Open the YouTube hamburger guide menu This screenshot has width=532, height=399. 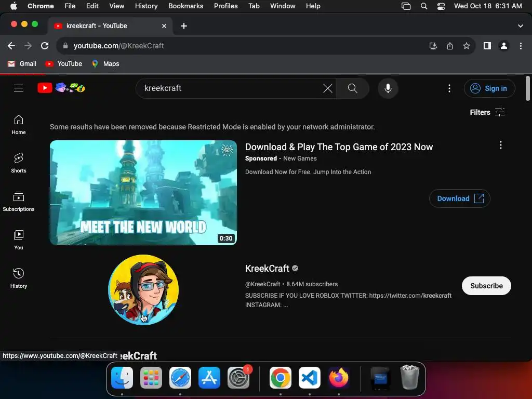19,88
